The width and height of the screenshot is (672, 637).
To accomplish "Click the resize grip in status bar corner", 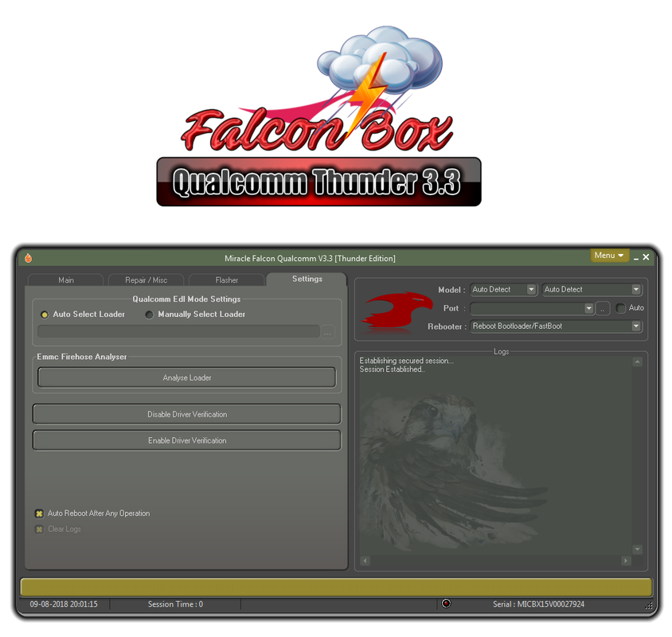I will pos(648,605).
